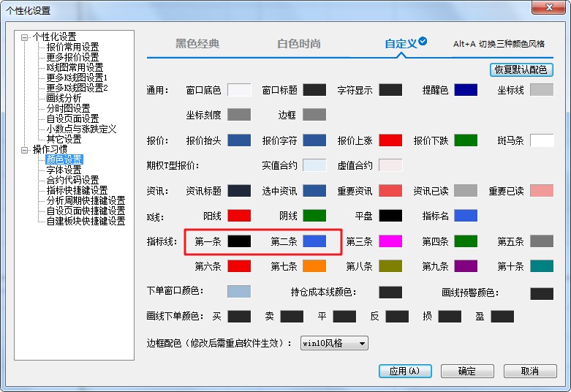Open the 边框配色 win10风格 dropdown
Viewport: 571px width, 392px height.
(x=334, y=343)
